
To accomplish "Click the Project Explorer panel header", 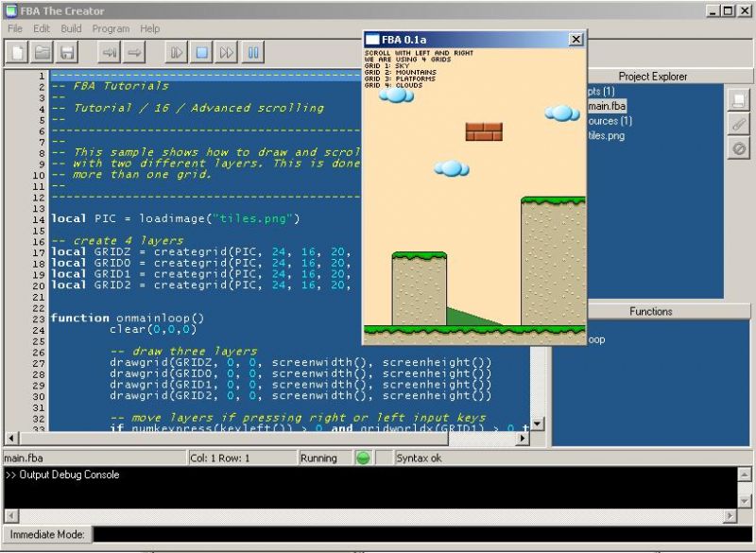I will 653,77.
